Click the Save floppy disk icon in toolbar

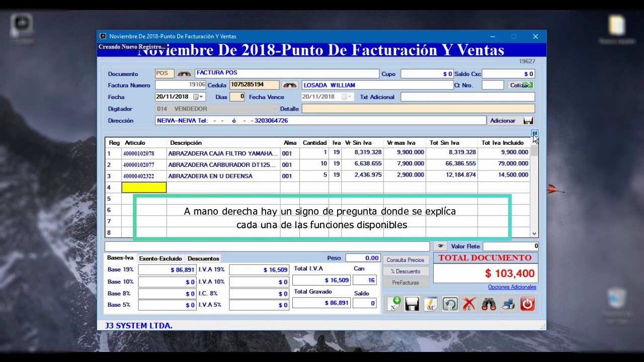[x=412, y=304]
